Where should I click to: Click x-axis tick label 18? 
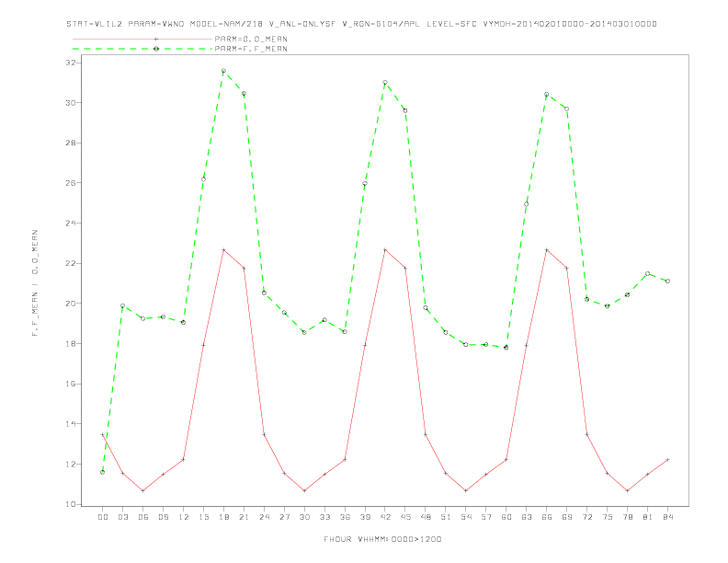click(x=223, y=517)
